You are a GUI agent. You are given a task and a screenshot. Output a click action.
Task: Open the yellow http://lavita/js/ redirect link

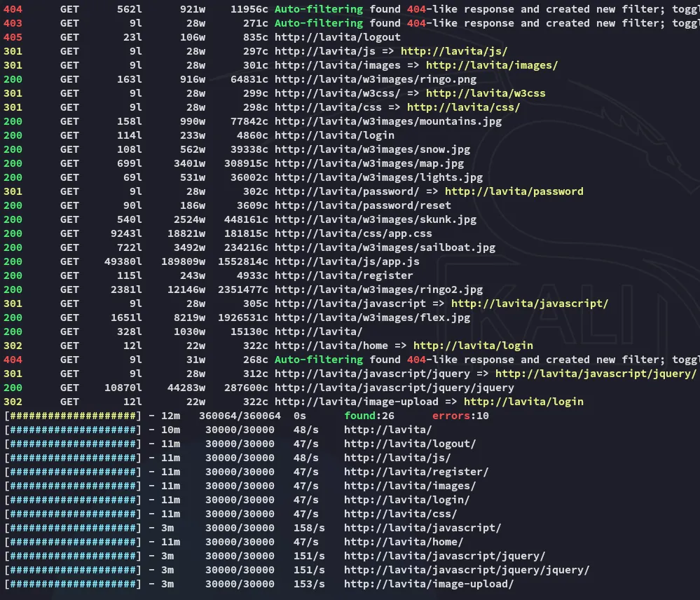pyautogui.click(x=454, y=51)
